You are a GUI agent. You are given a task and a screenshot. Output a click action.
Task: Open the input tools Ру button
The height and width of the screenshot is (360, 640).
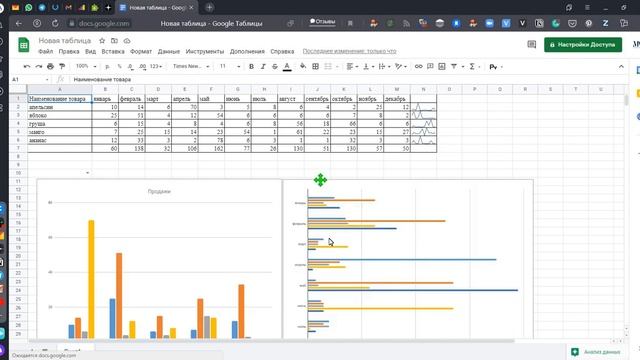point(493,67)
